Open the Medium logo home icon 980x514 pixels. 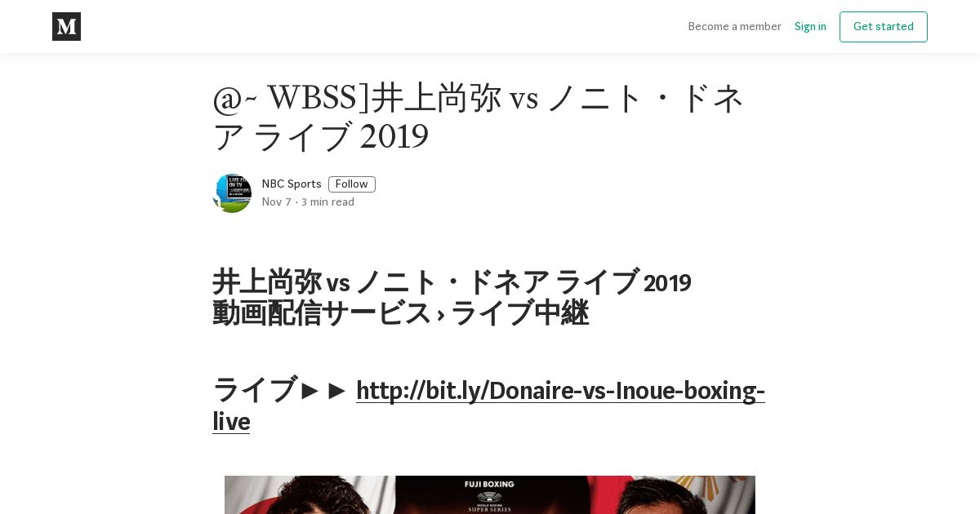tap(66, 26)
